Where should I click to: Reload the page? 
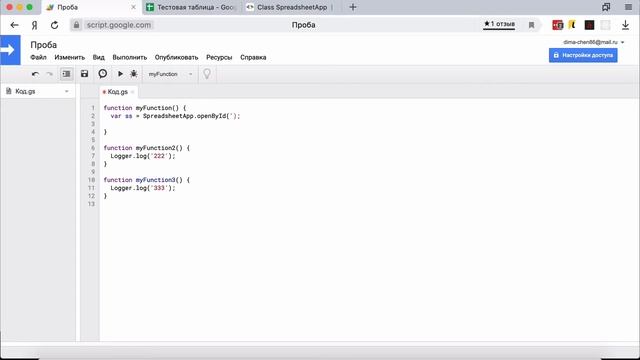pyautogui.click(x=54, y=25)
